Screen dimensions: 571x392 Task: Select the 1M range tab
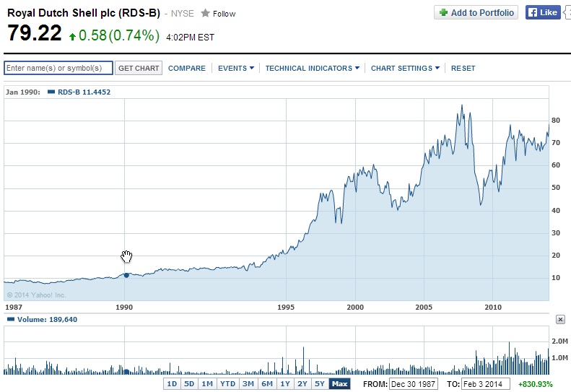coord(208,383)
